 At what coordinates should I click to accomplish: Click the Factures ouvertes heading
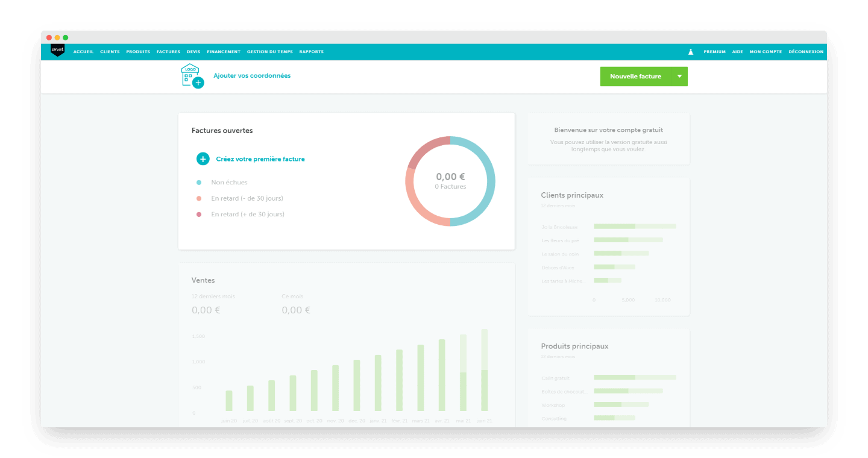222,130
